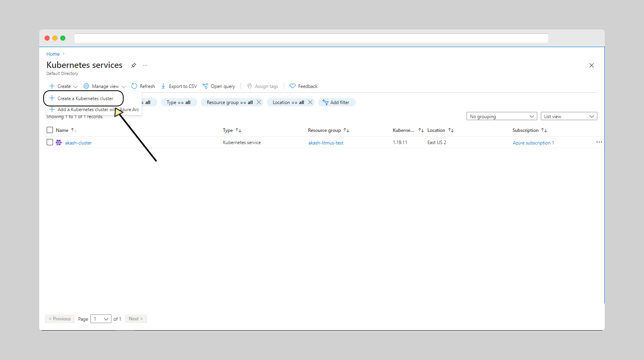Image resolution: width=644 pixels, height=360 pixels.
Task: Click the Type == all filter
Action: click(179, 102)
